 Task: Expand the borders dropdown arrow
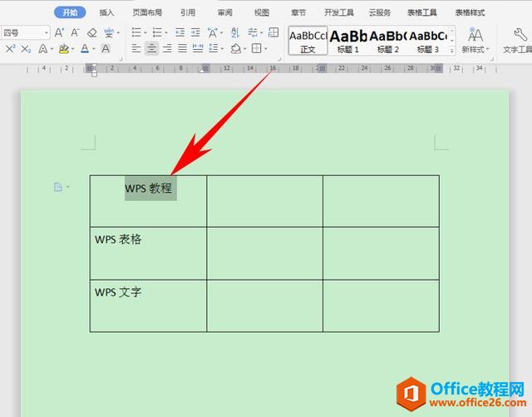point(266,49)
